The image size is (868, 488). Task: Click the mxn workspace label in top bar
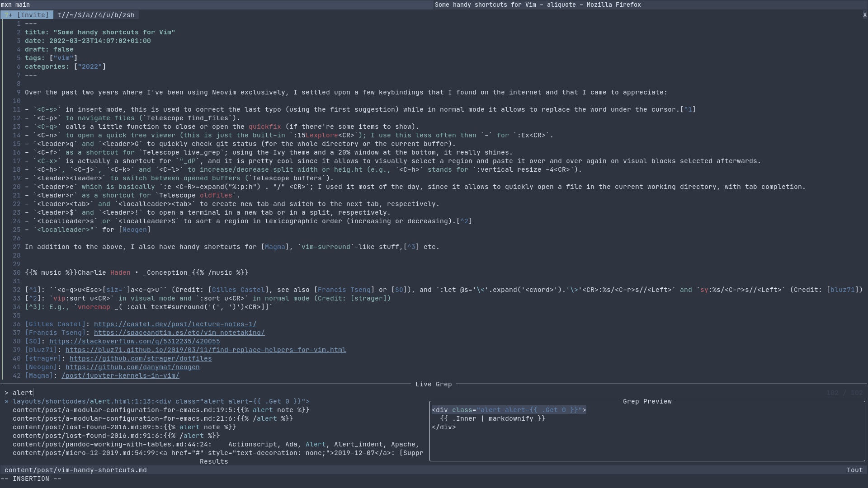(6, 5)
